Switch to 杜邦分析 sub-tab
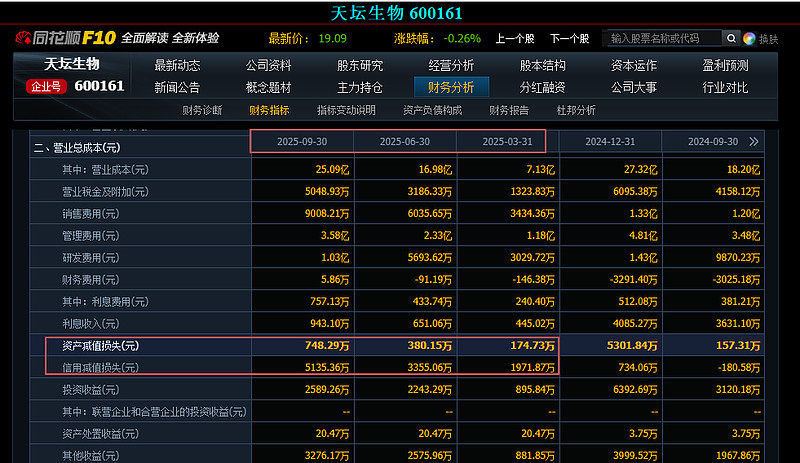Viewport: 800px width, 463px height. tap(575, 110)
